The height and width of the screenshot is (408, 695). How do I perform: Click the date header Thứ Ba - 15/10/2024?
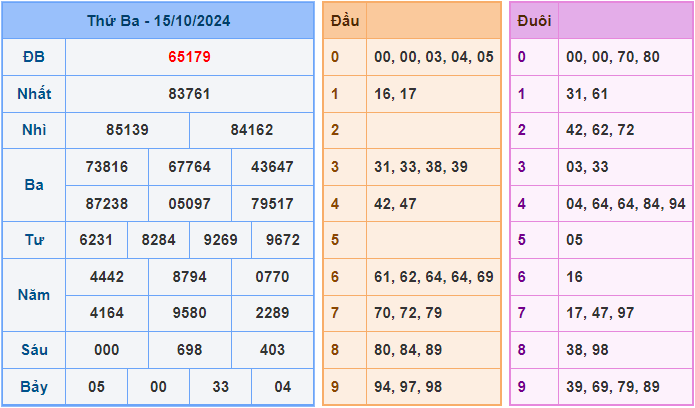(x=158, y=20)
